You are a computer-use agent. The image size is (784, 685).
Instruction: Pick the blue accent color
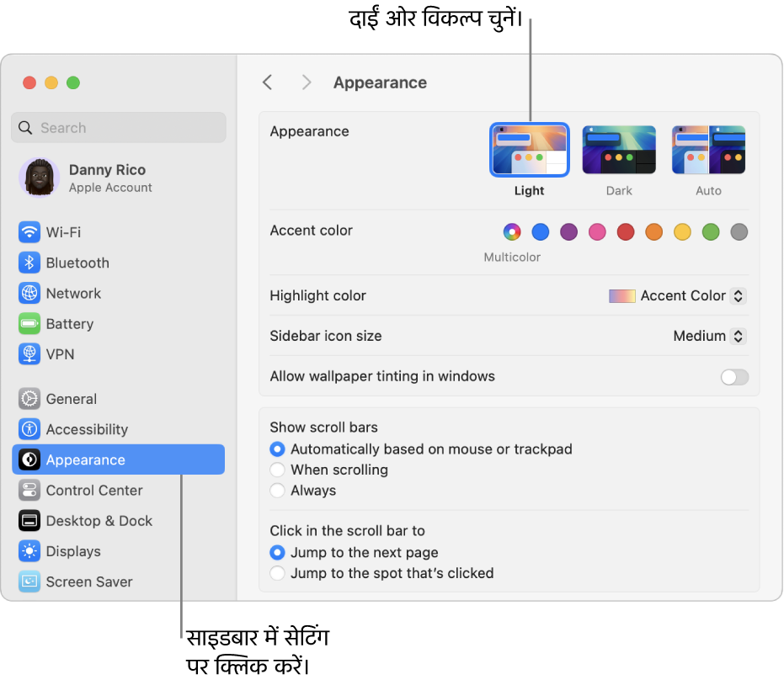point(540,231)
